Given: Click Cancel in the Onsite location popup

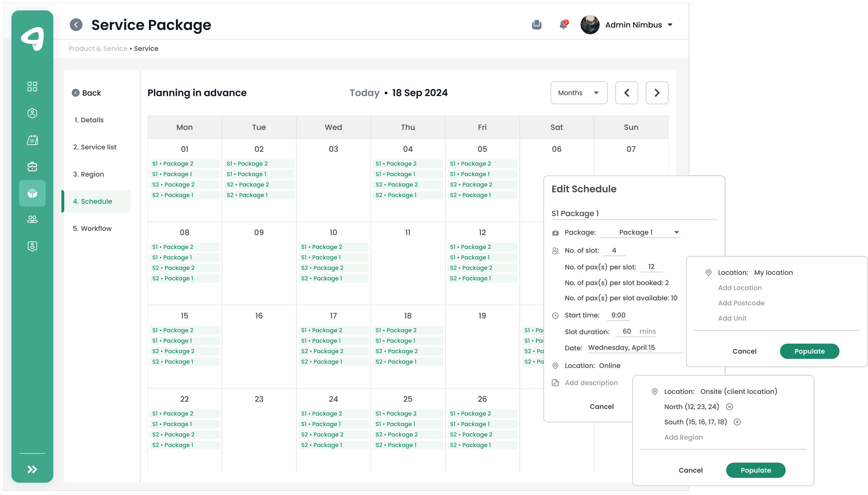Looking at the screenshot, I should [690, 470].
